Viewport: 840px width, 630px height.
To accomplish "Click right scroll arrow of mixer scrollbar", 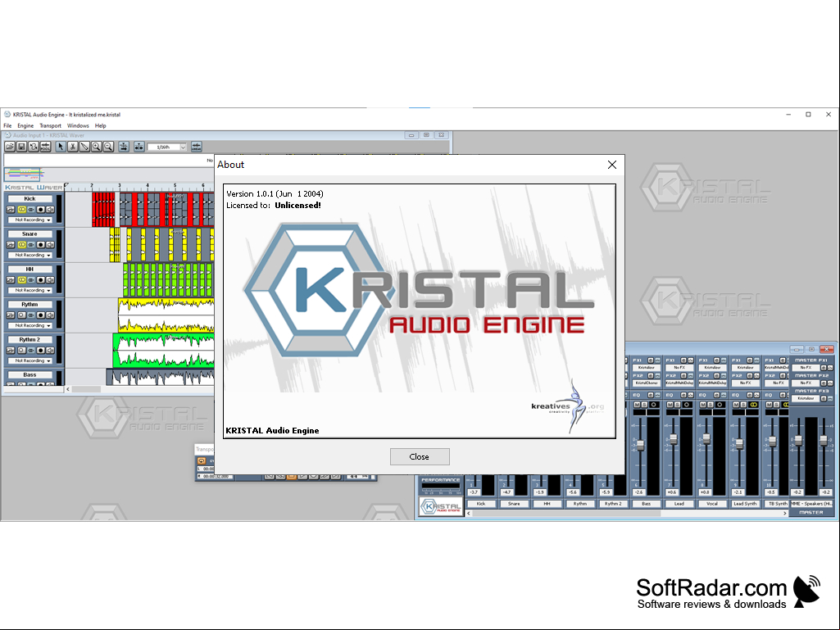I will (x=785, y=513).
